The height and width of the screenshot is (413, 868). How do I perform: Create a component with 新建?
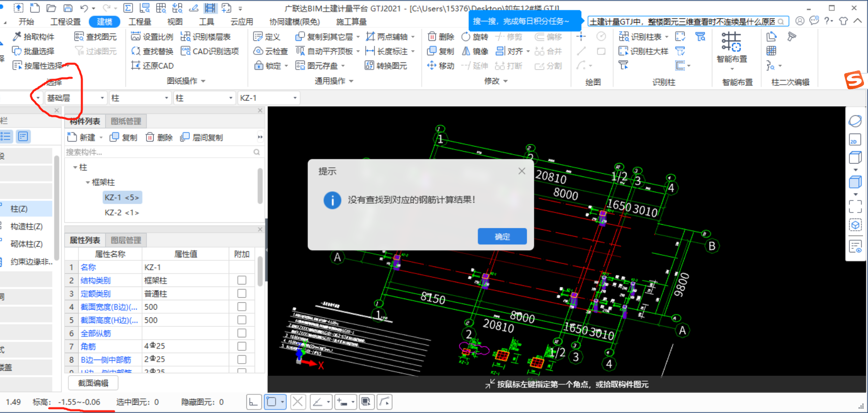coord(84,137)
